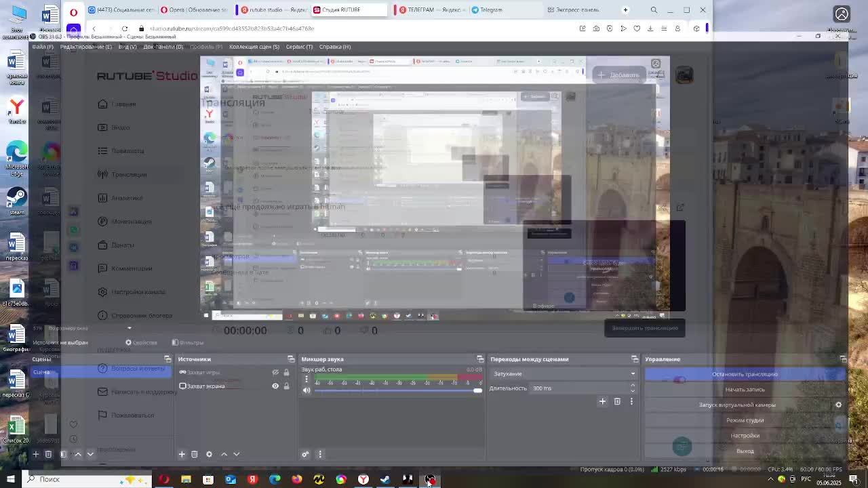Hide the Захват экрана source
This screenshot has width=868, height=488.
pos(275,386)
